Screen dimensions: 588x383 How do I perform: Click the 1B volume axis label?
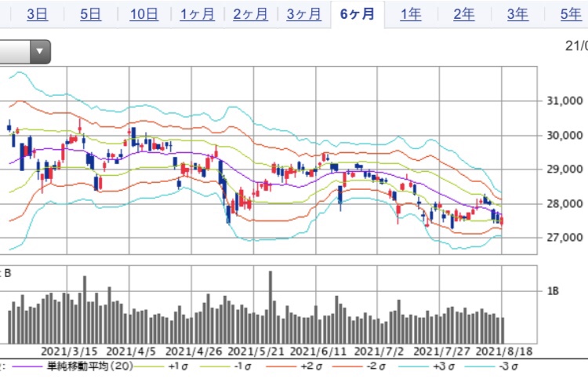(554, 291)
